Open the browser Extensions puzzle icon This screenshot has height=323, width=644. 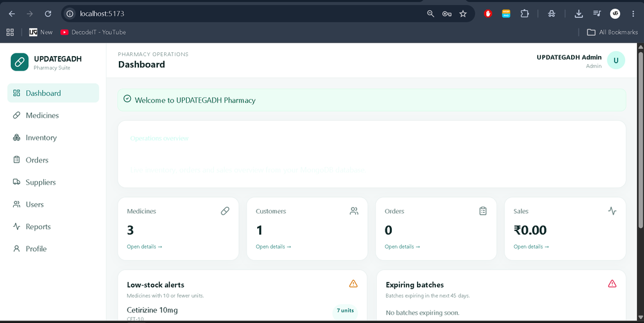click(525, 14)
